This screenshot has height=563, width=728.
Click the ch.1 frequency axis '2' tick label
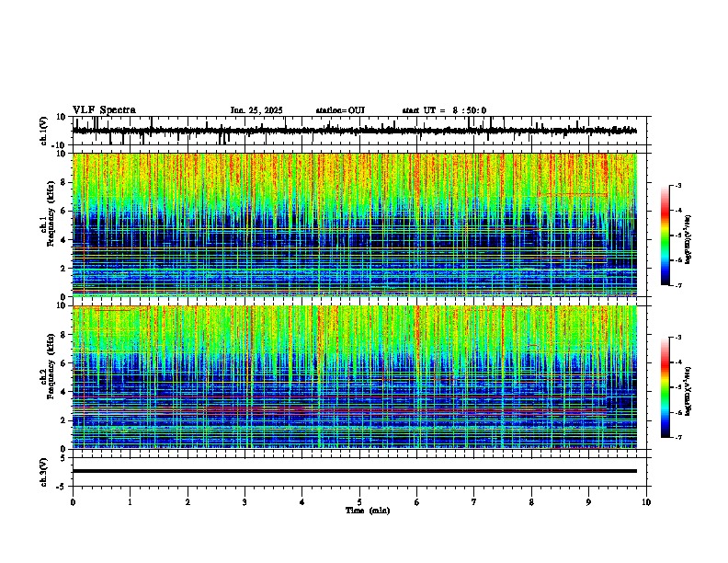point(63,269)
